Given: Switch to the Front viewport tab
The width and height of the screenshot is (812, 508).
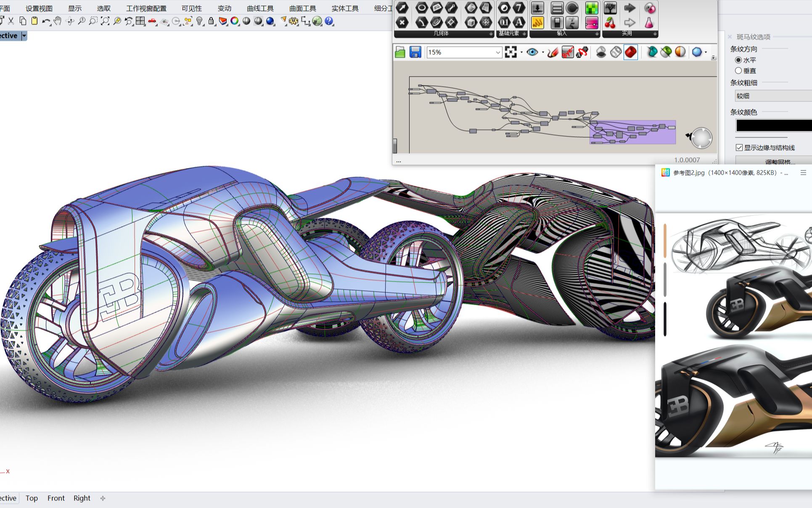Looking at the screenshot, I should coord(56,498).
